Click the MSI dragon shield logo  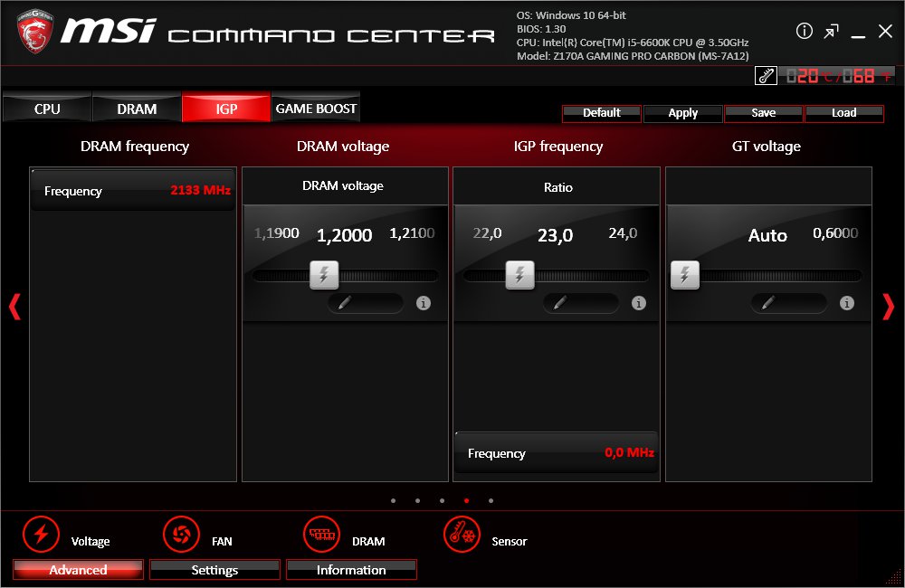pos(36,31)
